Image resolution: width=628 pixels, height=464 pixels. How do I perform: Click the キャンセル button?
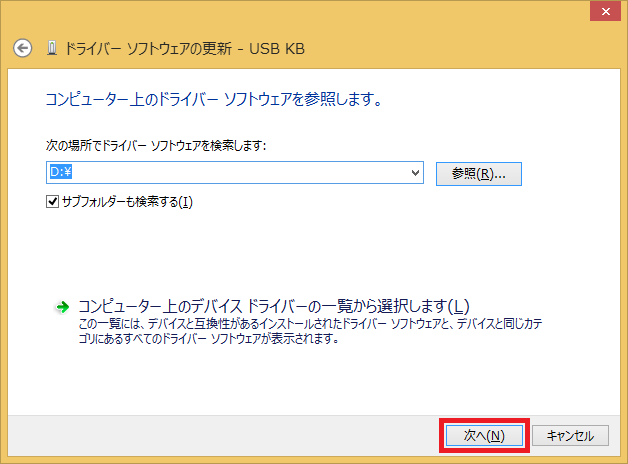(570, 435)
